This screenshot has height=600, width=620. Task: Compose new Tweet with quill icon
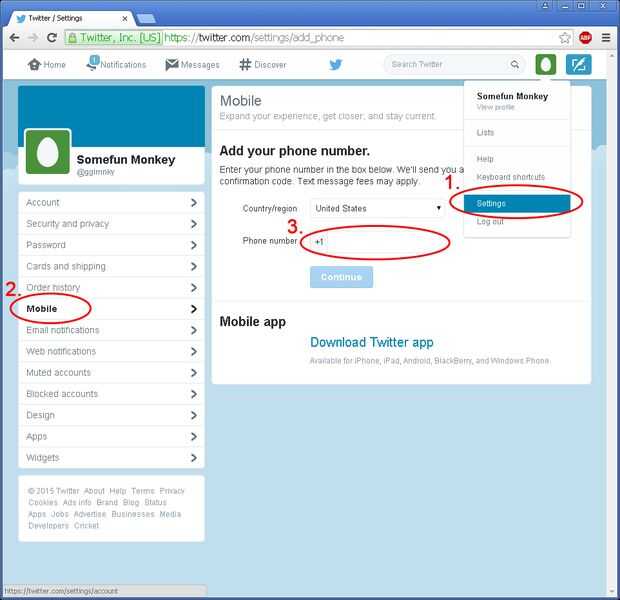(578, 64)
